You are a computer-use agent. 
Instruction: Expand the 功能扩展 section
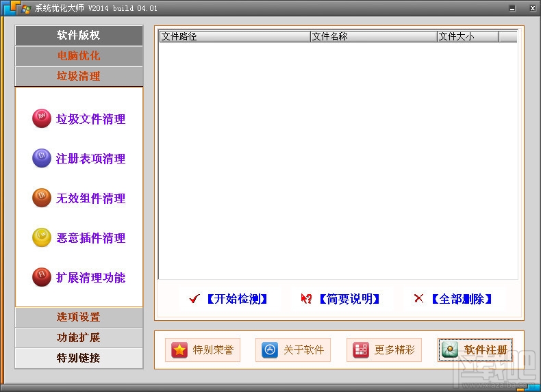tap(79, 337)
